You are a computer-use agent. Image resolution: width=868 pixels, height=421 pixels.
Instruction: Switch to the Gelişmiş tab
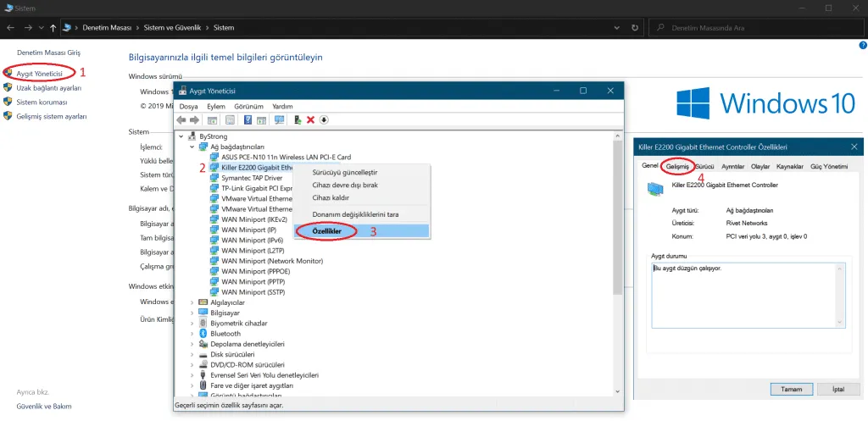(x=677, y=167)
